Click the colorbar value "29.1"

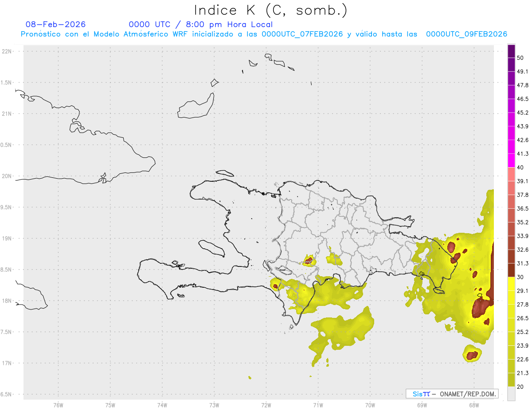pyautogui.click(x=523, y=291)
